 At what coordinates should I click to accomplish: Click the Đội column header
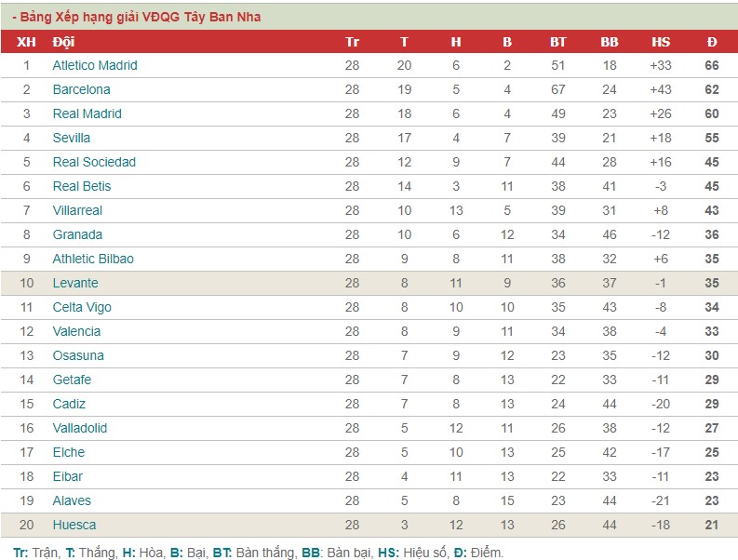coord(63,42)
